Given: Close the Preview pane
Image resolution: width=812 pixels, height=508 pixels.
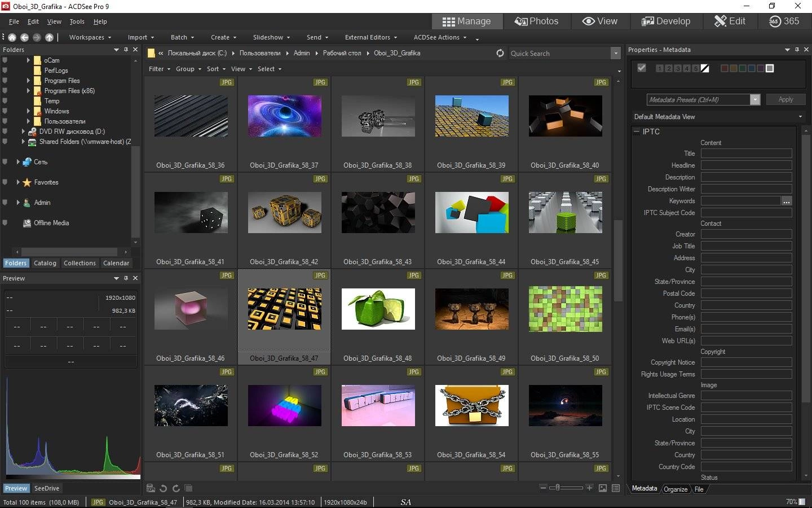Looking at the screenshot, I should pyautogui.click(x=135, y=278).
